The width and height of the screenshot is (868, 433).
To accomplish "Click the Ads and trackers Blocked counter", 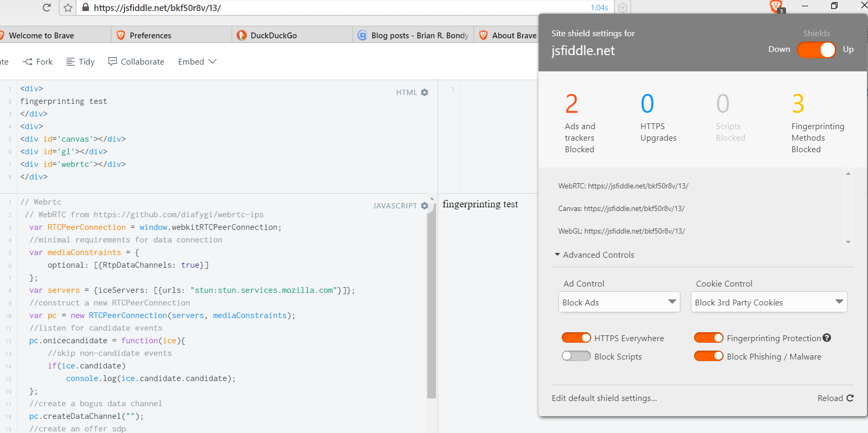I will coord(580,123).
